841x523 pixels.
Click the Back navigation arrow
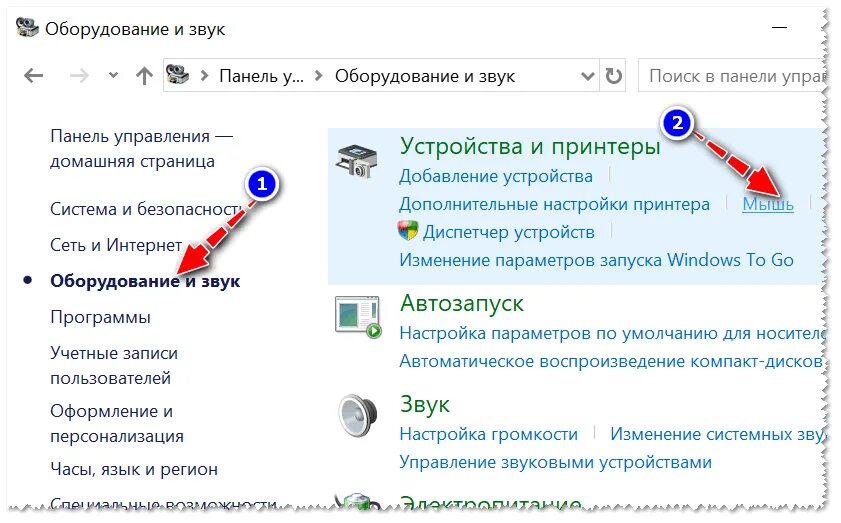point(33,76)
